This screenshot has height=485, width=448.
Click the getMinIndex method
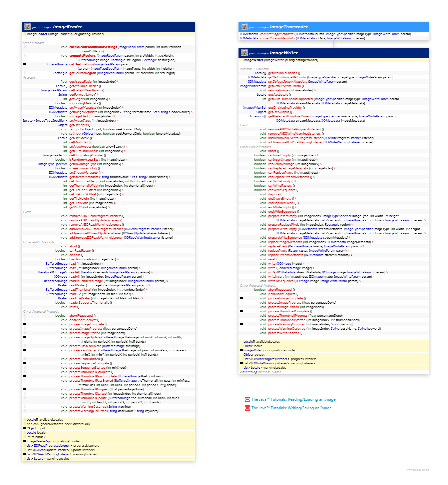(79, 142)
